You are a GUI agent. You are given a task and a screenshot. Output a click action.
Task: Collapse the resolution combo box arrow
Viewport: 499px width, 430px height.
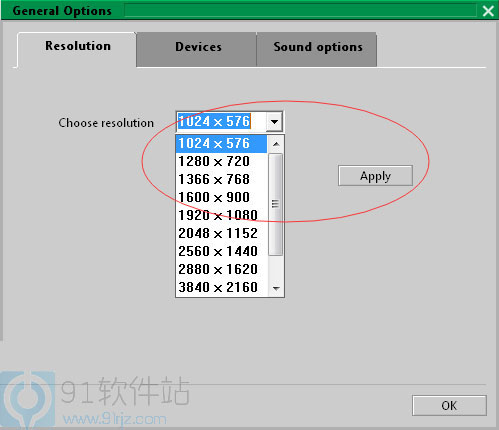pos(274,121)
